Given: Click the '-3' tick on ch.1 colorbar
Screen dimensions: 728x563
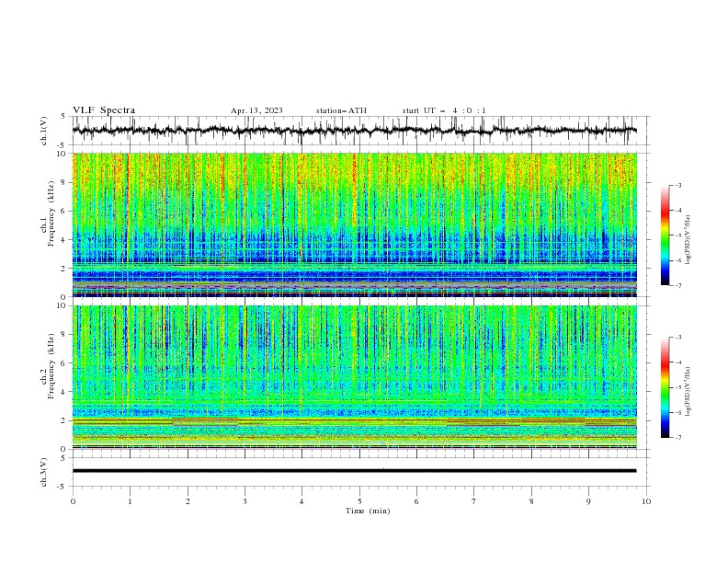Looking at the screenshot, I should 677,186.
